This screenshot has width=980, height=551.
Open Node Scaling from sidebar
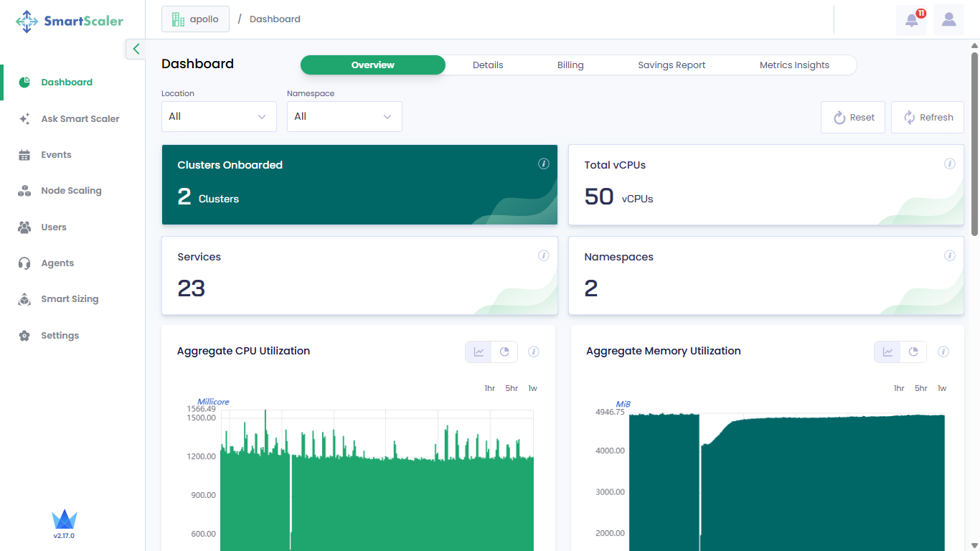[x=71, y=191]
